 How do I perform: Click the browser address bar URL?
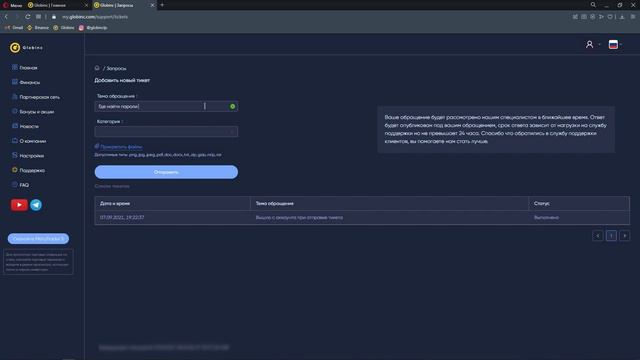point(95,17)
